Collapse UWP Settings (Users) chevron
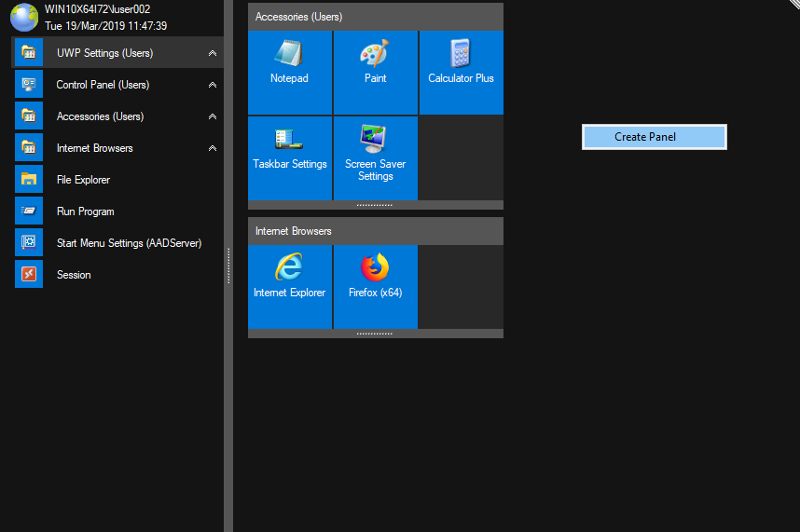The image size is (800, 532). [x=213, y=53]
